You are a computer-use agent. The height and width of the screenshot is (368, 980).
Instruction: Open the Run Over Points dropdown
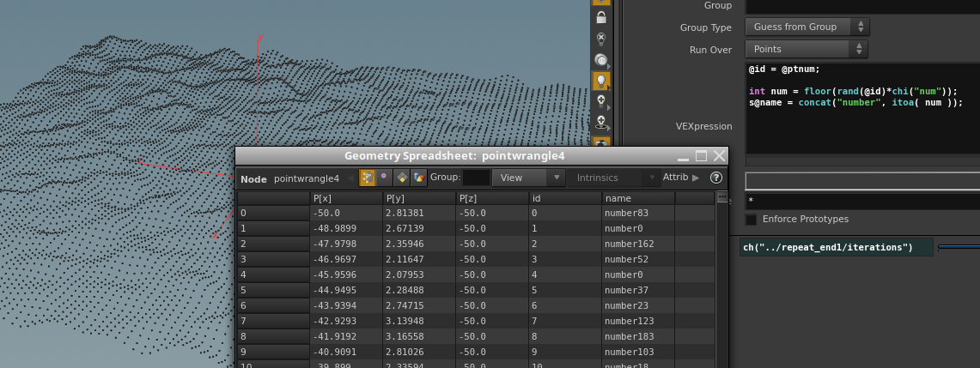tap(807, 49)
